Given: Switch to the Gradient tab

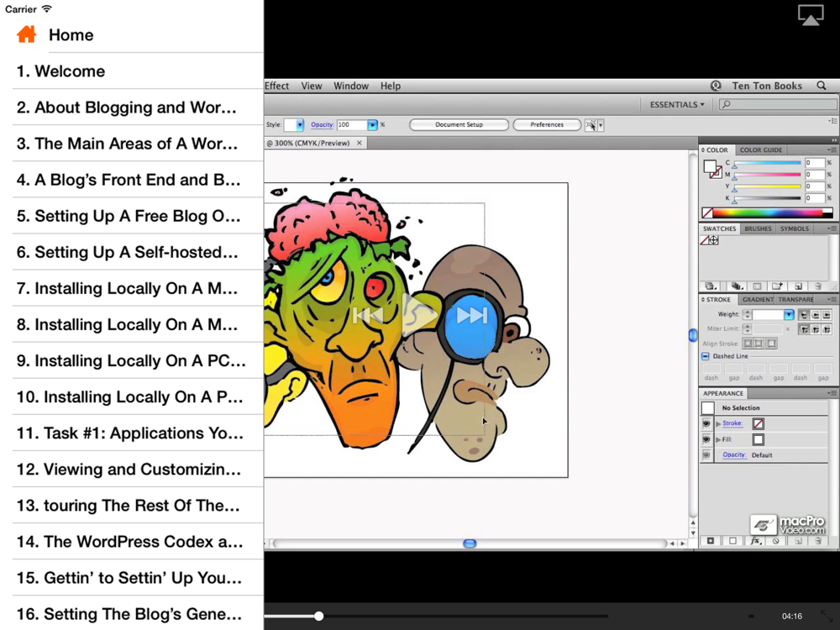Looking at the screenshot, I should coord(757,300).
